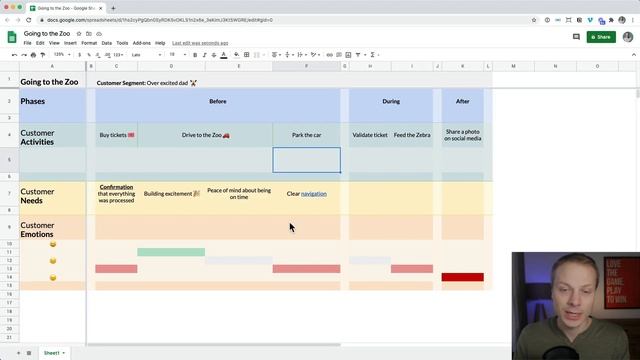
Task: Open the All sheets list icon
Action: tap(29, 353)
